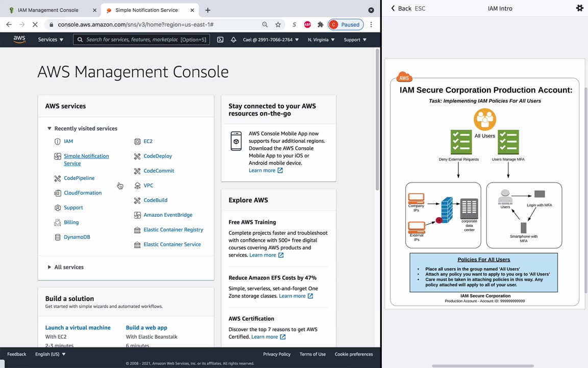Click the CloudFormation icon

pos(57,193)
